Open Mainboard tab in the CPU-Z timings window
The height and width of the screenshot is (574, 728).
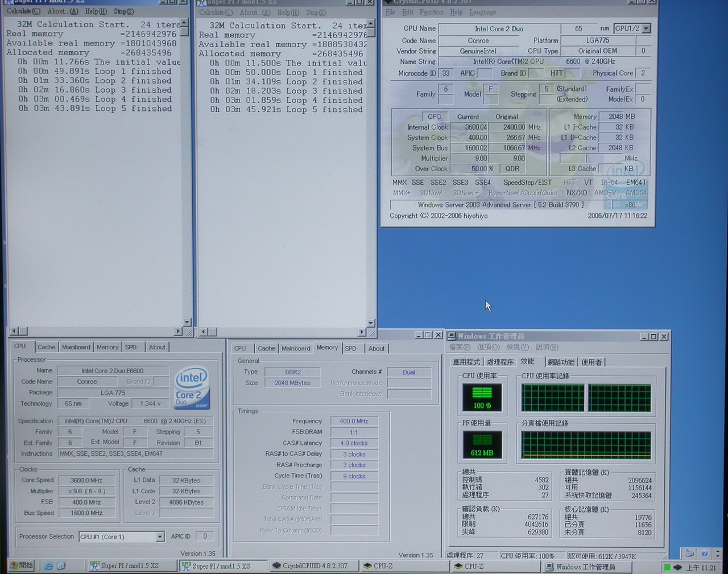click(296, 348)
